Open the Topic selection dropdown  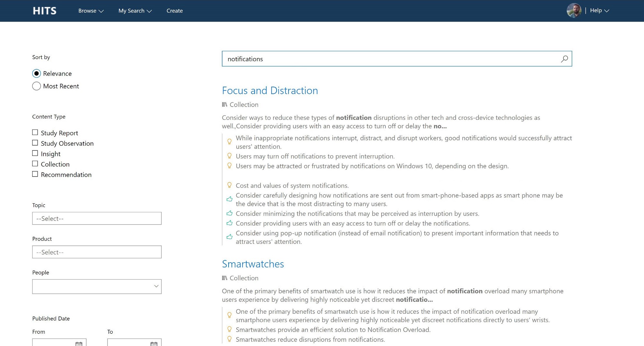pyautogui.click(x=97, y=218)
